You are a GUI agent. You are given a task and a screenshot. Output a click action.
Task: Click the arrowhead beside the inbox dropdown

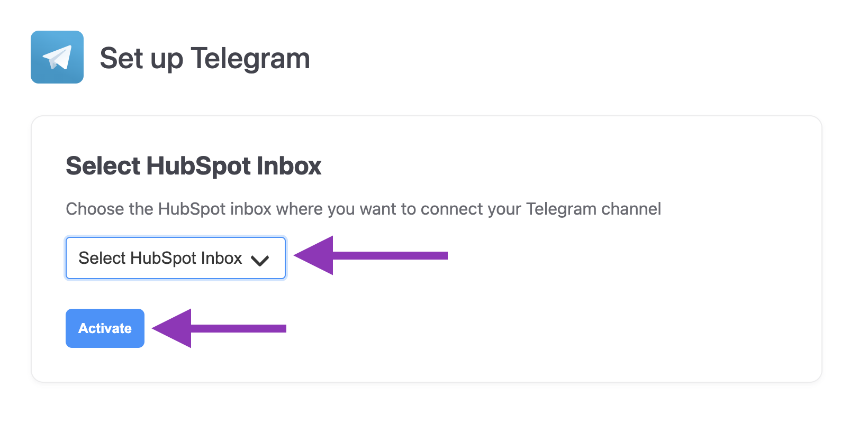tap(315, 255)
